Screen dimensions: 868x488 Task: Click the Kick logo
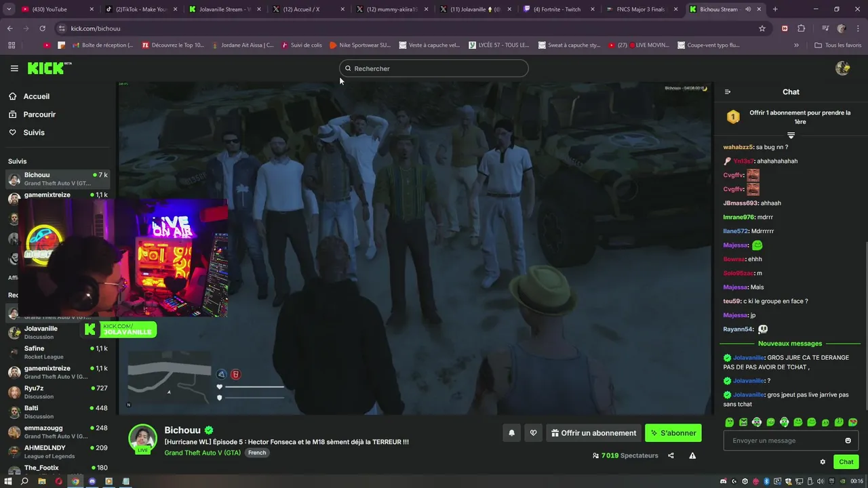(x=49, y=68)
